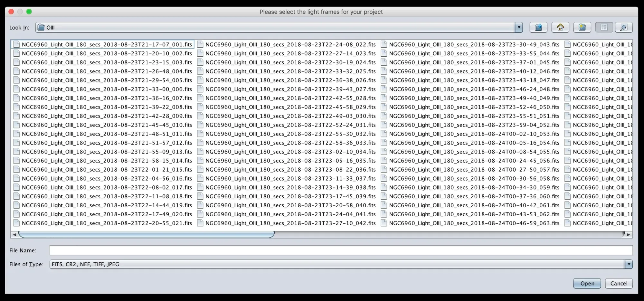Open the Files of Type dropdown arrow
This screenshot has width=644, height=301.
point(629,264)
